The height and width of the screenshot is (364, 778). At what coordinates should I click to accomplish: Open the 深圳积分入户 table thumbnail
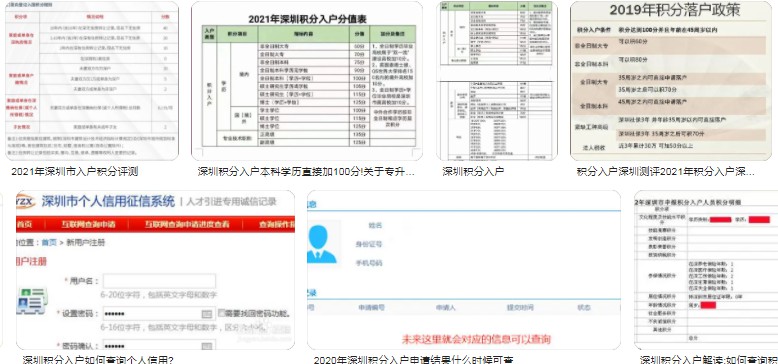[x=496, y=81]
